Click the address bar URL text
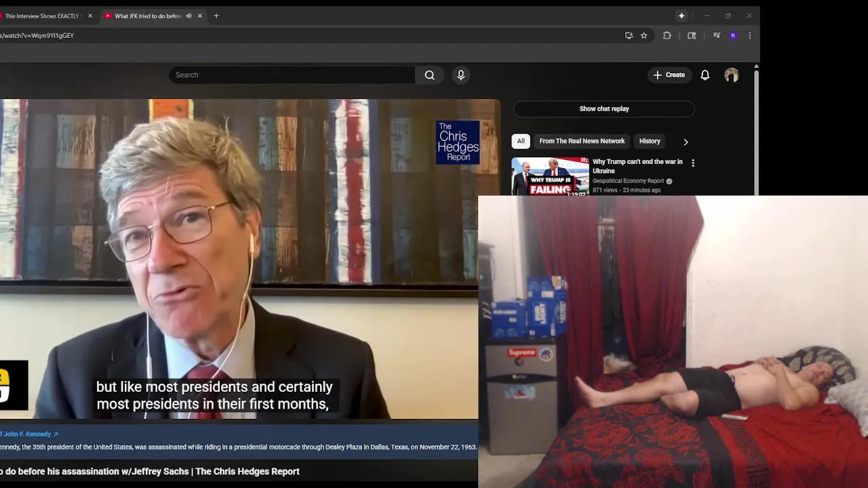Image resolution: width=868 pixels, height=488 pixels. 37,35
